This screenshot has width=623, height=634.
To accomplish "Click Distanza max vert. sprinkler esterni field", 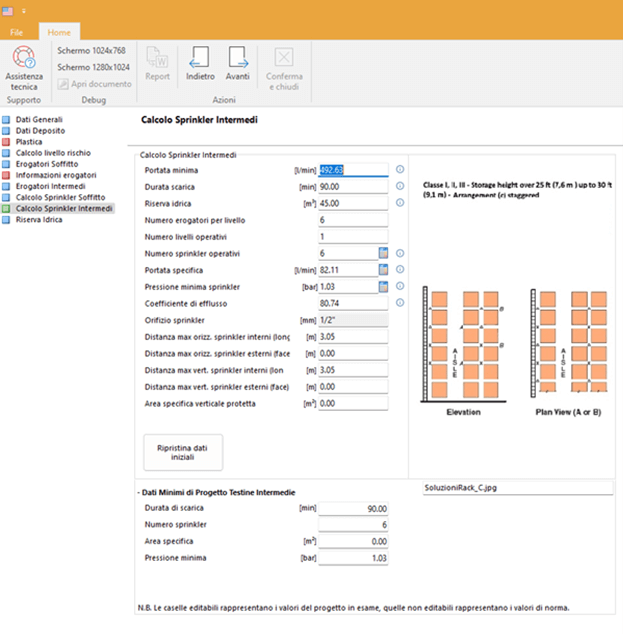I will pyautogui.click(x=353, y=387).
